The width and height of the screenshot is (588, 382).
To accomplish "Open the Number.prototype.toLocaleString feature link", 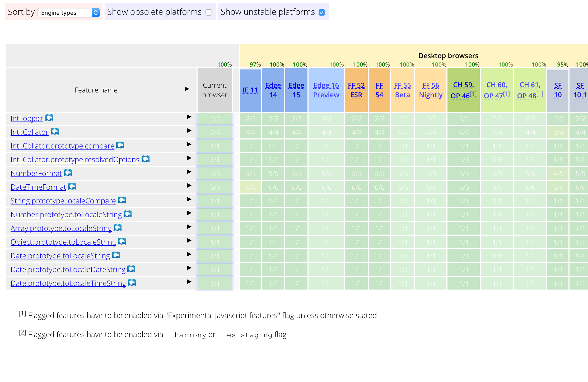I will click(66, 215).
